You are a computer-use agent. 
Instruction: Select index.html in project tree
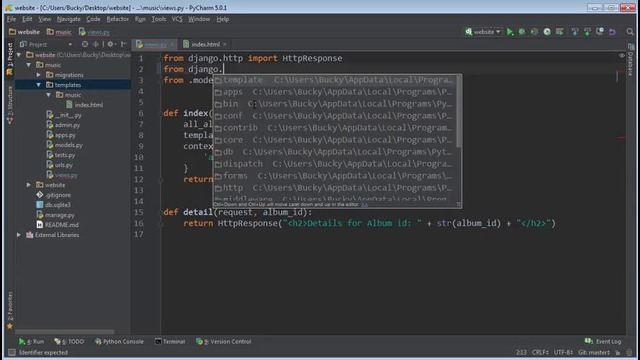(84, 105)
